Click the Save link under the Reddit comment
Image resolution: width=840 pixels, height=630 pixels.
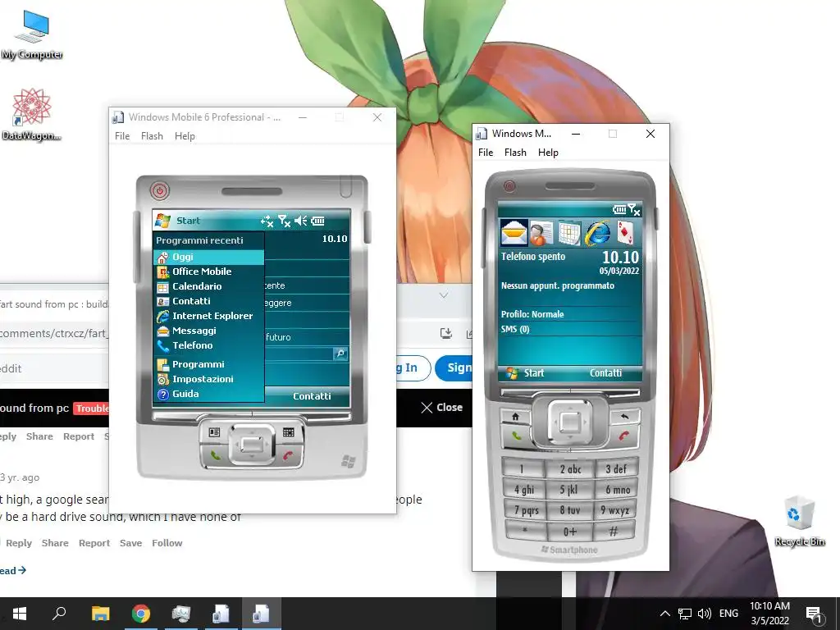click(x=130, y=543)
